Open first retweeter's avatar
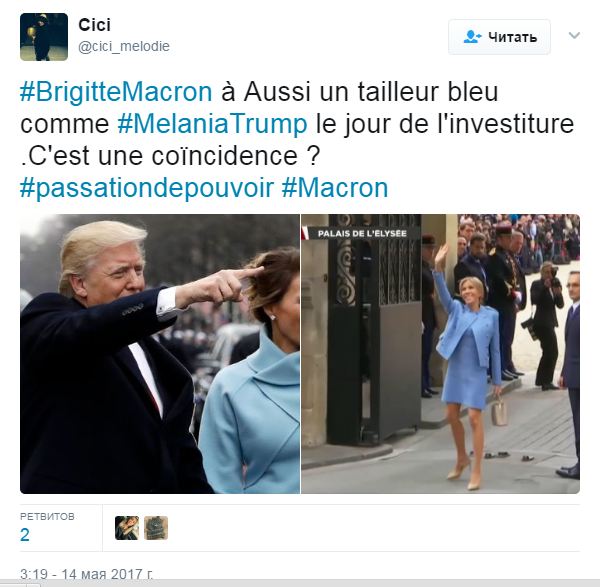 [127, 528]
